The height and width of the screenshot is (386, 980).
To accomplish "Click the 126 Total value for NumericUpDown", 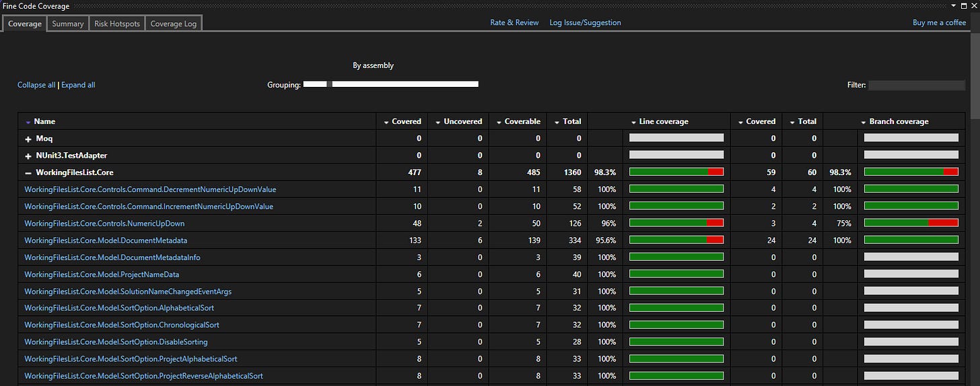I will 574,223.
